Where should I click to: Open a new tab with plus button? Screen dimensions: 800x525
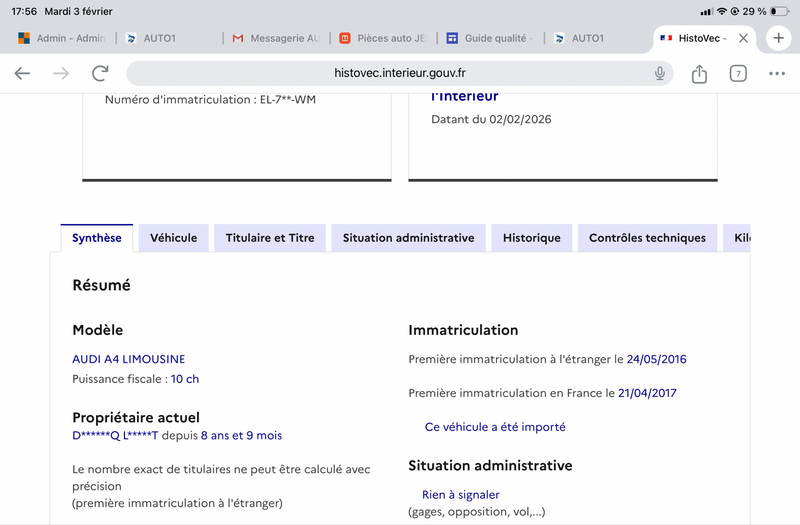[779, 38]
